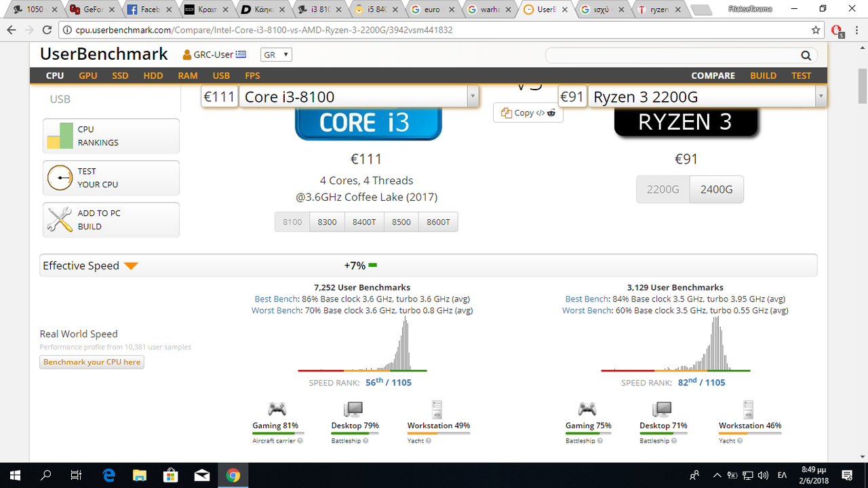Click the volume speaker tray icon
Screen dimensions: 868x488
pos(763,475)
